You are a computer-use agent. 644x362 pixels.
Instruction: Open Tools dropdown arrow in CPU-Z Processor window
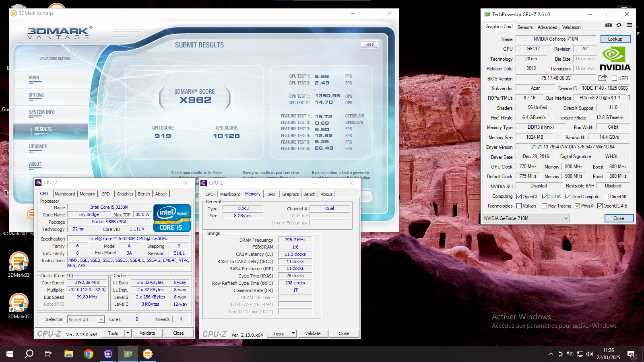[x=128, y=333]
